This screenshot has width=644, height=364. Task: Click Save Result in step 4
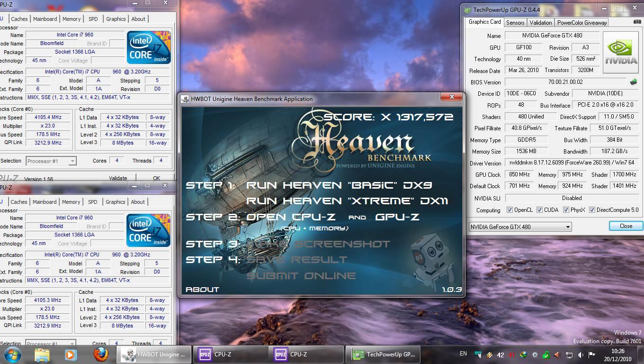coord(297,260)
